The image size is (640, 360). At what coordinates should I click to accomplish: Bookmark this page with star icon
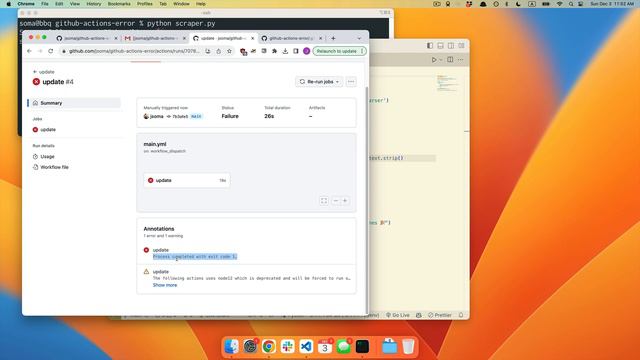[x=229, y=51]
